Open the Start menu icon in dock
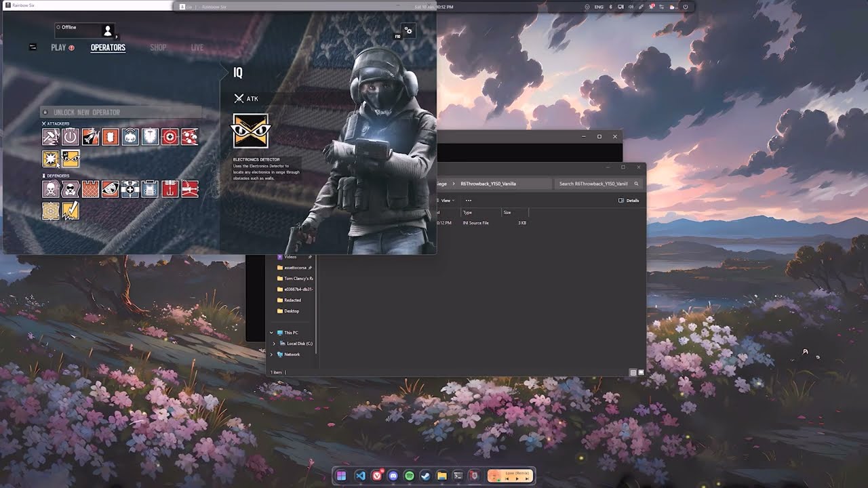The width and height of the screenshot is (868, 488). click(341, 476)
